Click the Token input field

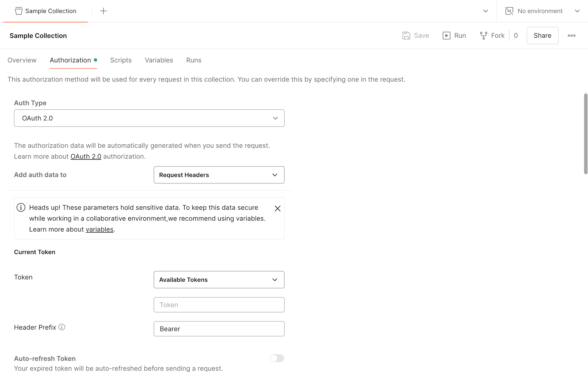click(219, 305)
